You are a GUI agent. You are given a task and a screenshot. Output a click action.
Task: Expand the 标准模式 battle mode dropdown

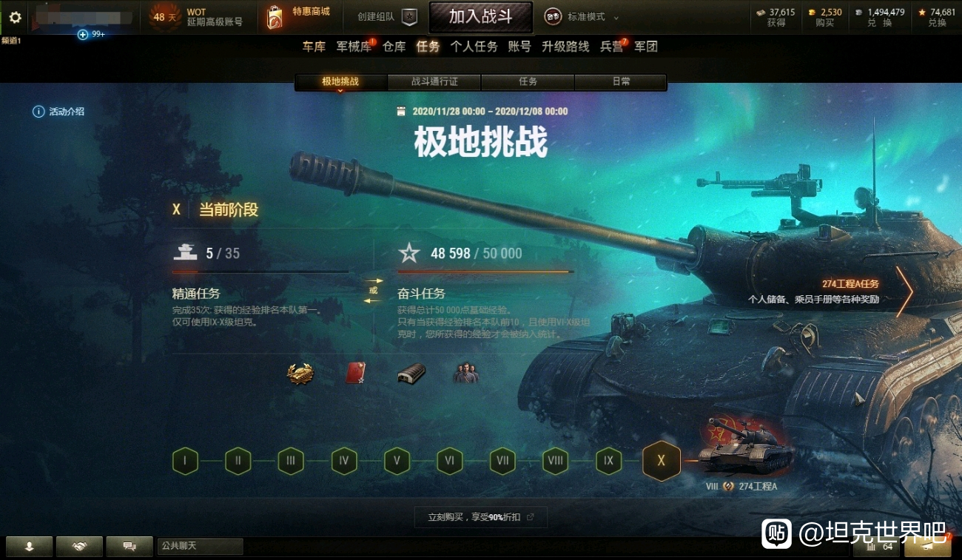616,17
